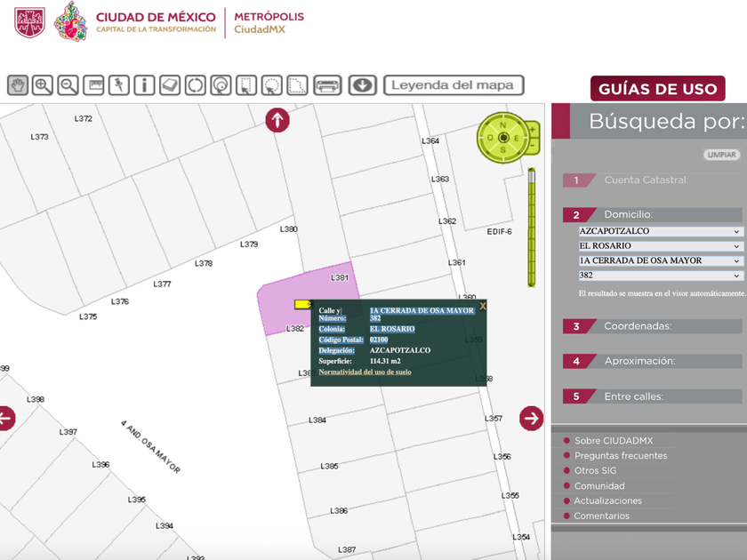The width and height of the screenshot is (747, 560).
Task: Open the AZCAPOTZALCO delegation dropdown
Action: click(659, 231)
